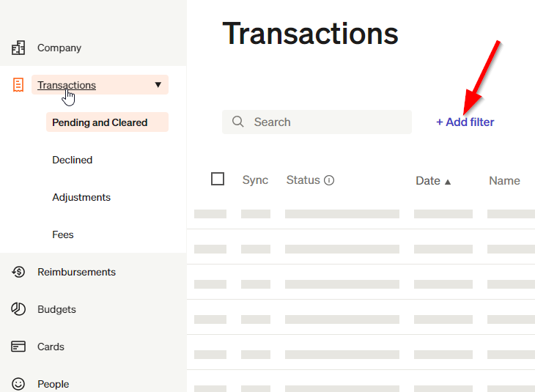Open the Pending and Cleared view
The height and width of the screenshot is (392, 535).
100,122
